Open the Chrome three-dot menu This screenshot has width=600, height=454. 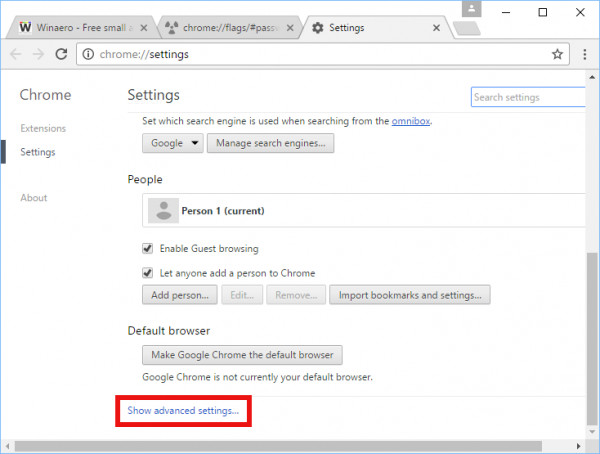pyautogui.click(x=585, y=54)
